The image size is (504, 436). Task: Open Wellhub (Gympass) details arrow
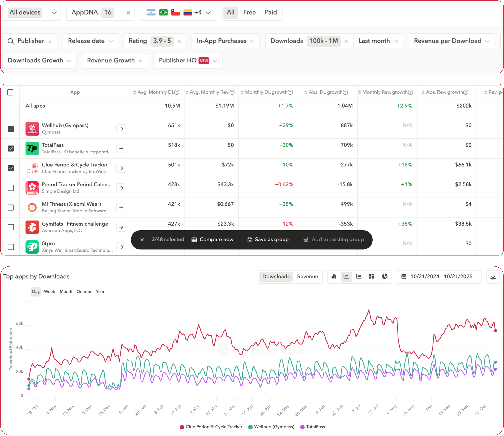point(121,129)
